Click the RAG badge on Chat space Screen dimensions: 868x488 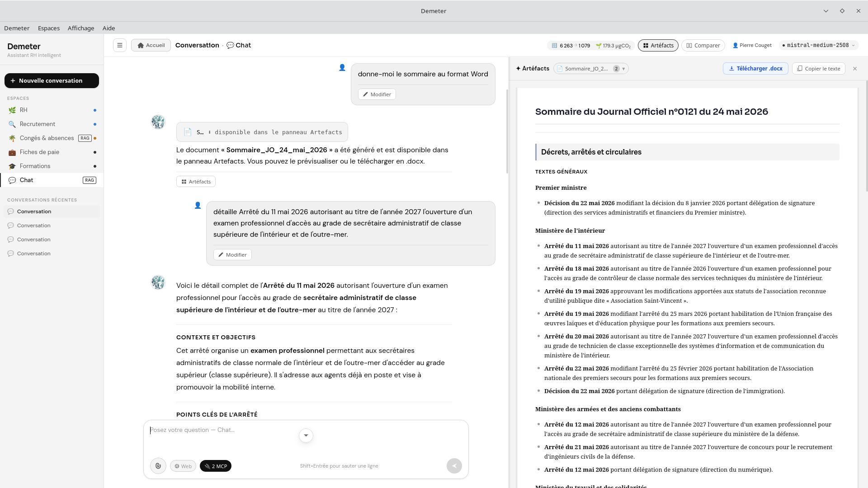[90, 180]
